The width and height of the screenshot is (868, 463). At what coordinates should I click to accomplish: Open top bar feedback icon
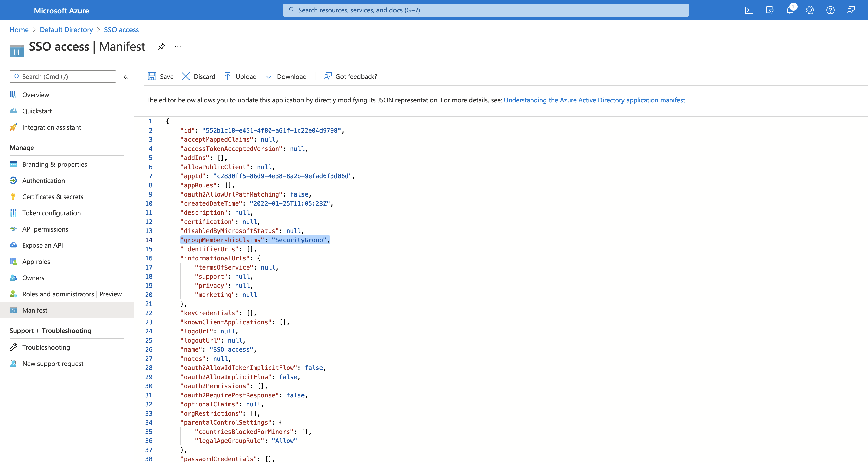(x=851, y=10)
